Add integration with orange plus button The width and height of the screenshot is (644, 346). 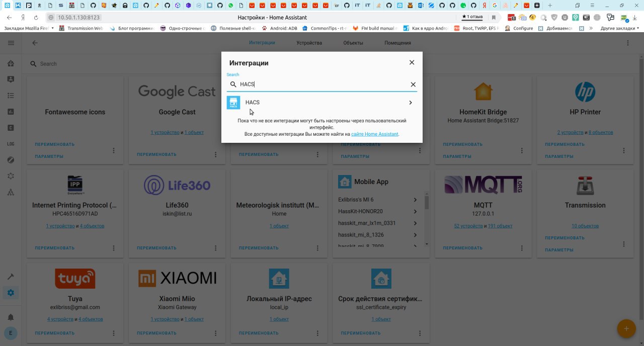[626, 329]
